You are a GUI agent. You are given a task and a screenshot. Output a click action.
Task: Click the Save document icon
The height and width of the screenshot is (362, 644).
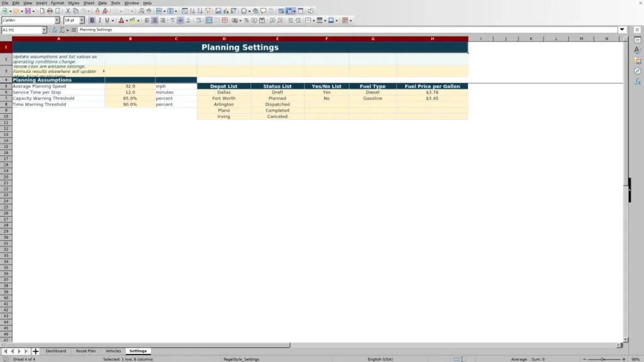28,11
